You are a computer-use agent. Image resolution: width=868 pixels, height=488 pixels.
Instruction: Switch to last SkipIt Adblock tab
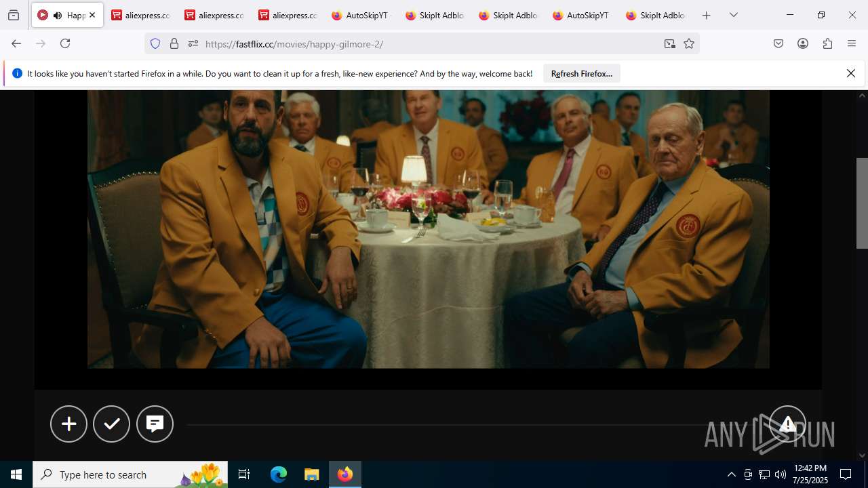tap(656, 15)
